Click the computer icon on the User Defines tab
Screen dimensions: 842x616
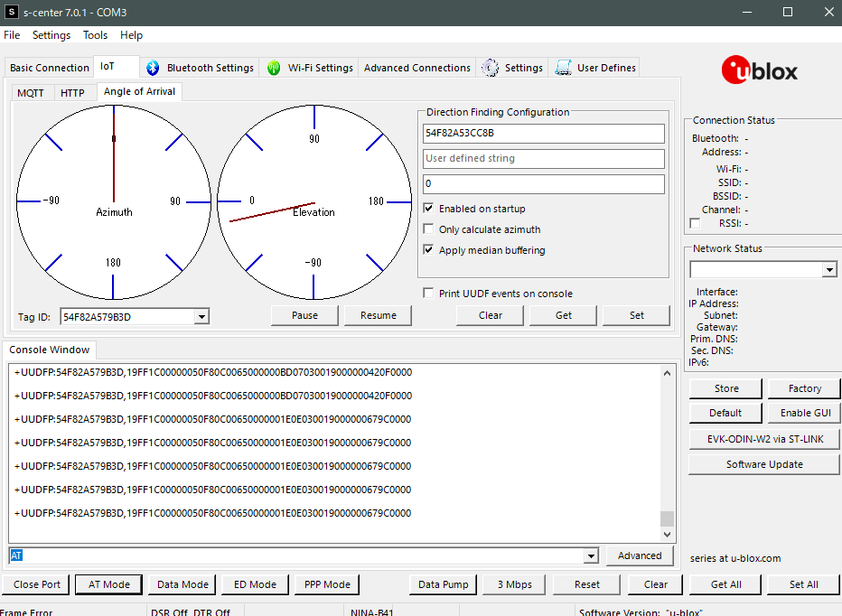click(x=564, y=68)
